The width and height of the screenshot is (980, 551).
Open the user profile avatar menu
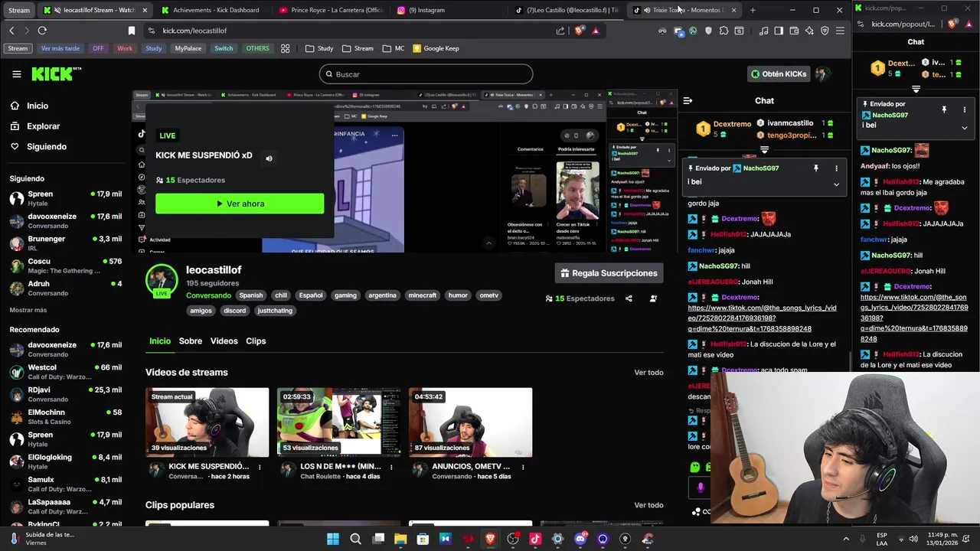(x=822, y=74)
